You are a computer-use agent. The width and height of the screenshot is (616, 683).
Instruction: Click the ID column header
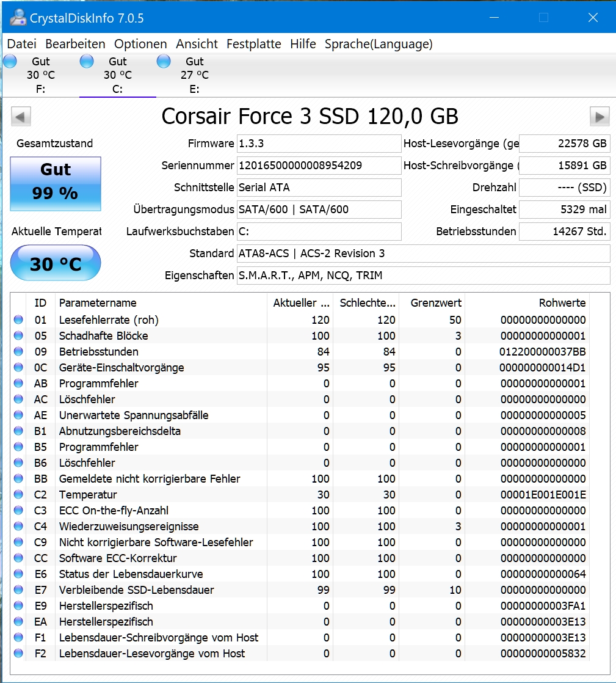point(40,303)
